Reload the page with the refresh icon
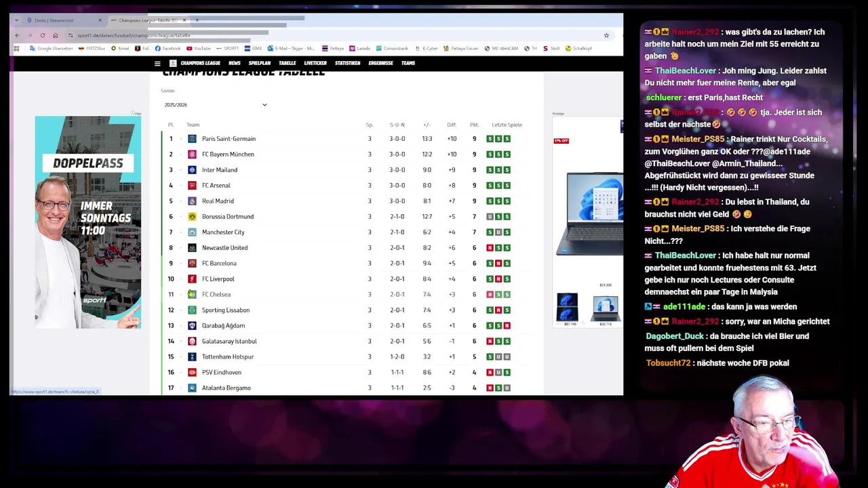The width and height of the screenshot is (868, 488). pyautogui.click(x=43, y=35)
